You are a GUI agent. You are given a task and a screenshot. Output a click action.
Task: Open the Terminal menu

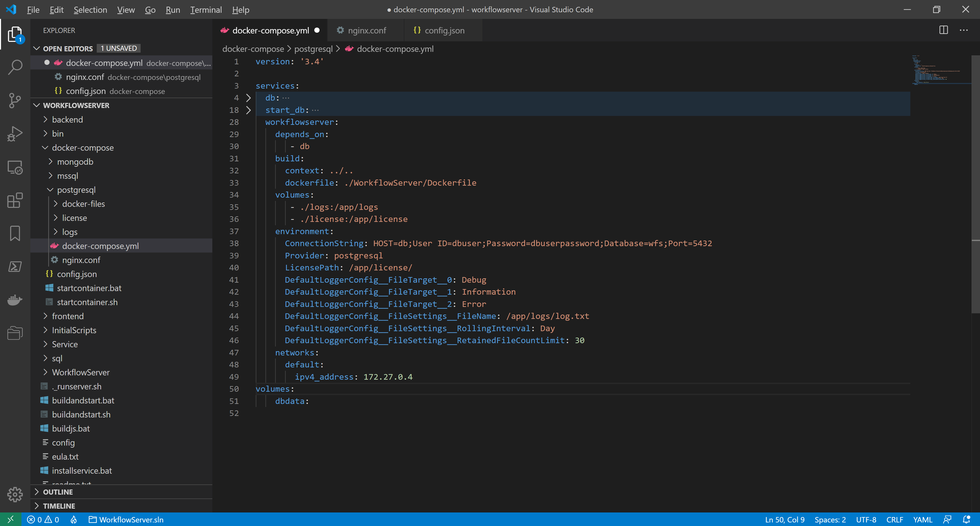(x=206, y=9)
